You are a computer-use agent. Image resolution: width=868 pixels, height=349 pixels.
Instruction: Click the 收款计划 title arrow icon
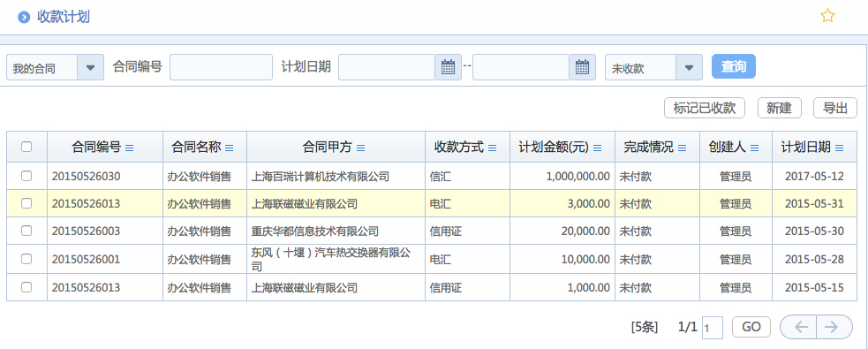tap(23, 17)
